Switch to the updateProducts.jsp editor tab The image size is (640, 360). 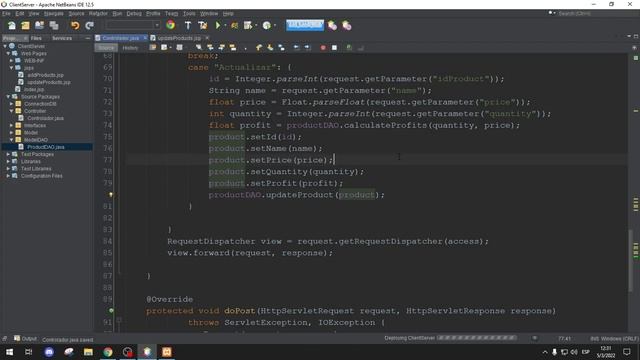[179, 38]
